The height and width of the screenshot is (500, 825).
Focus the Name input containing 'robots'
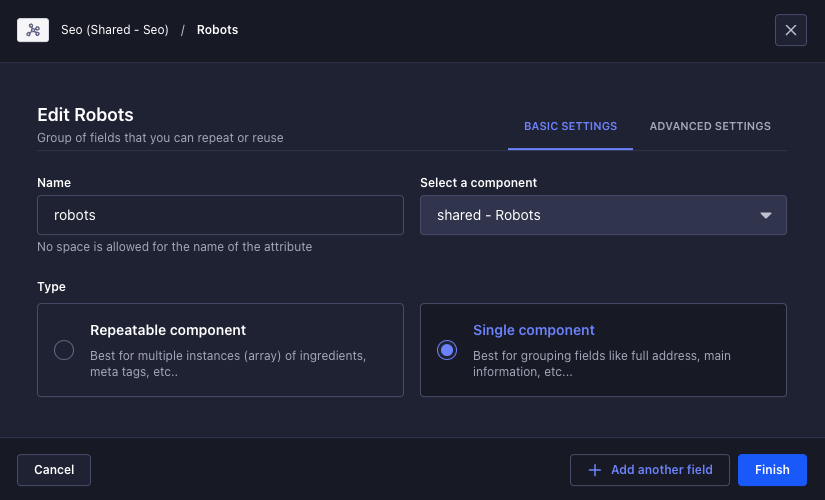tap(220, 215)
